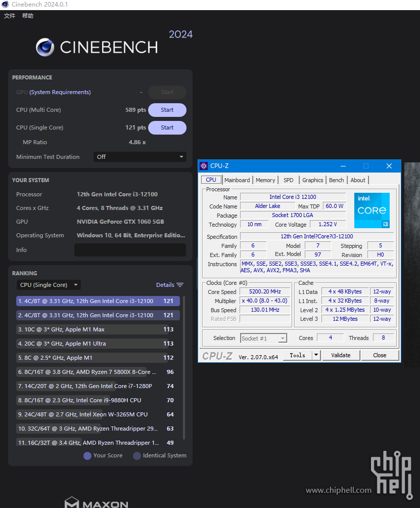Viewport: 420px width, 508px height.
Task: Click the GPU System Requirements link
Action: pyautogui.click(x=60, y=92)
